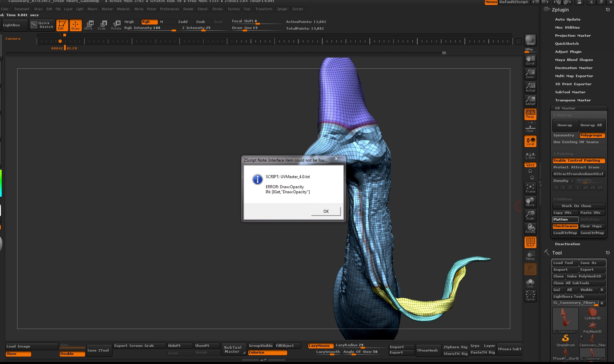Click the Frame icon
This screenshot has height=364, width=614.
530,188
